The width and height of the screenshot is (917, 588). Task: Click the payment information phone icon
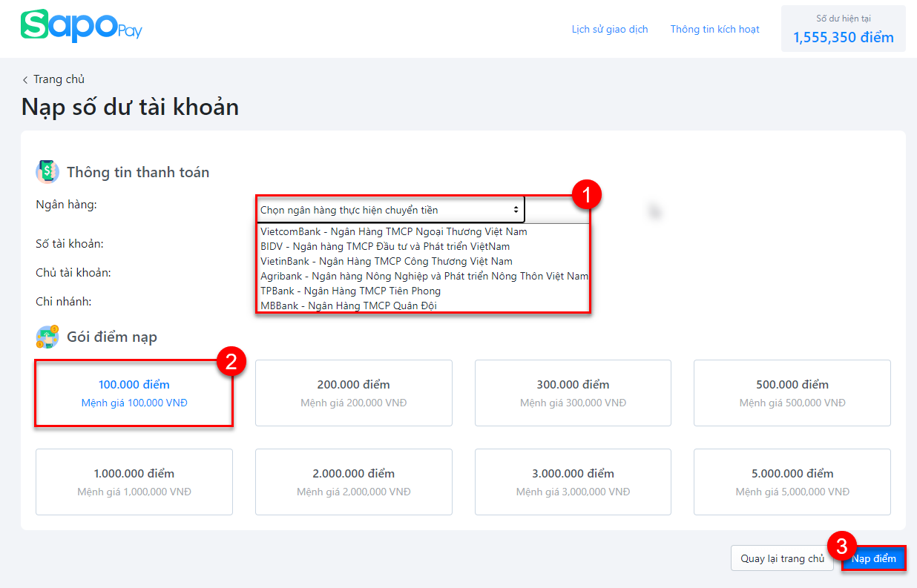point(47,172)
